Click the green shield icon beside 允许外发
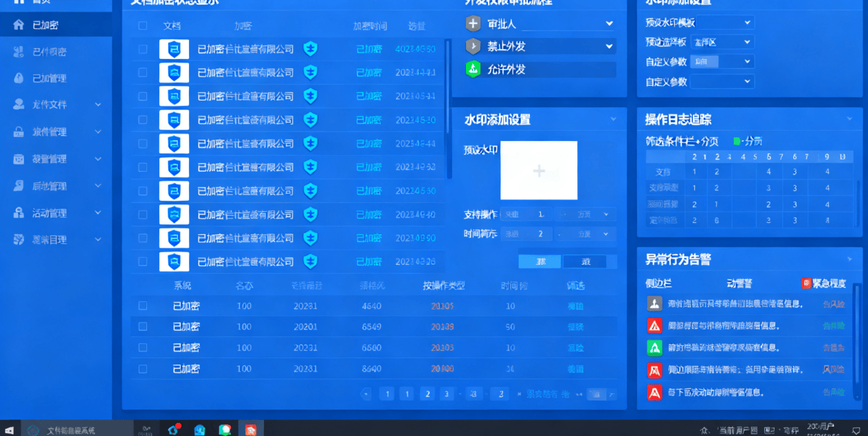The image size is (868, 436). [x=473, y=69]
